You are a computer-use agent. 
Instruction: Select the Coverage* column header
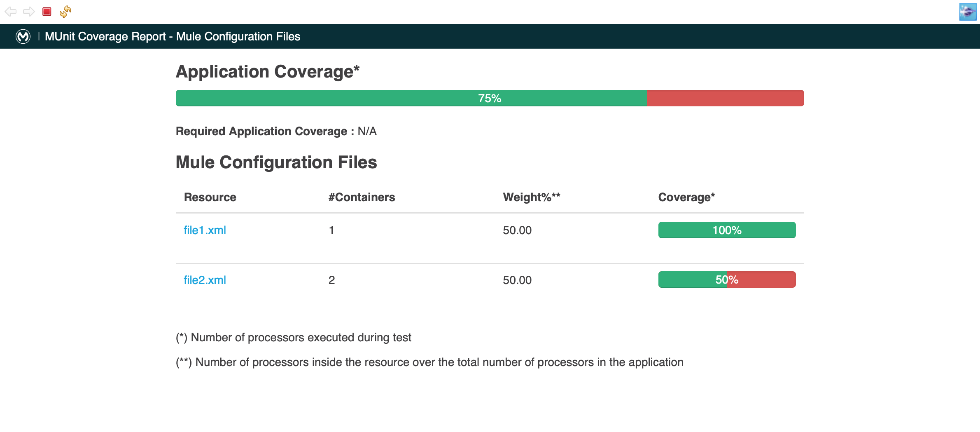(x=686, y=197)
